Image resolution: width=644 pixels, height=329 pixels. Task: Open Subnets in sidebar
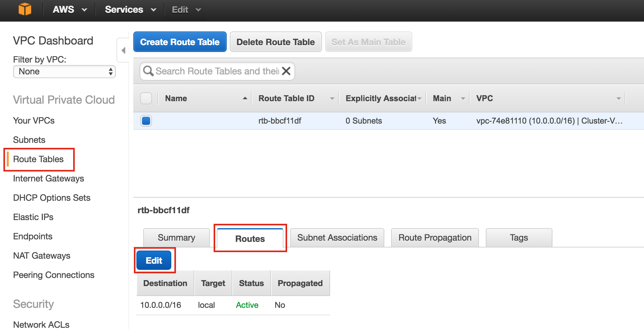click(x=29, y=140)
